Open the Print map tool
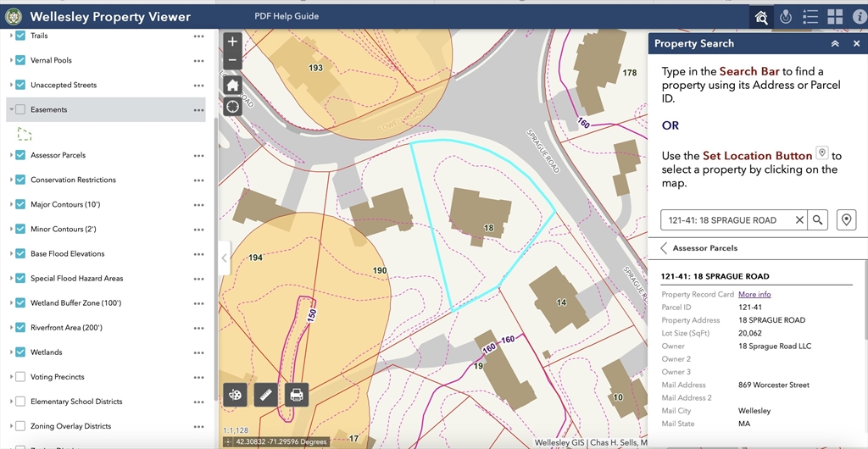 [x=296, y=395]
